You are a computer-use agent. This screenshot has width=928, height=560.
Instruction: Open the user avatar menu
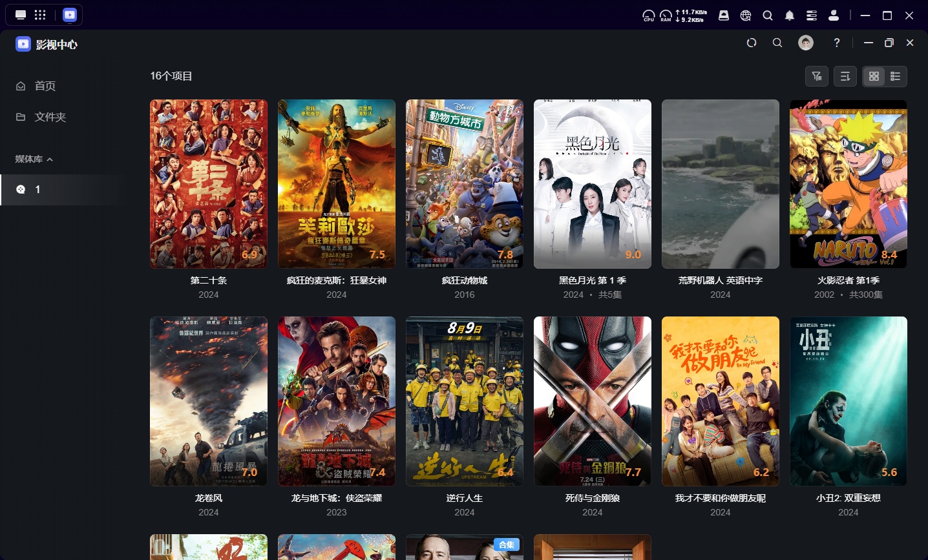pyautogui.click(x=806, y=43)
